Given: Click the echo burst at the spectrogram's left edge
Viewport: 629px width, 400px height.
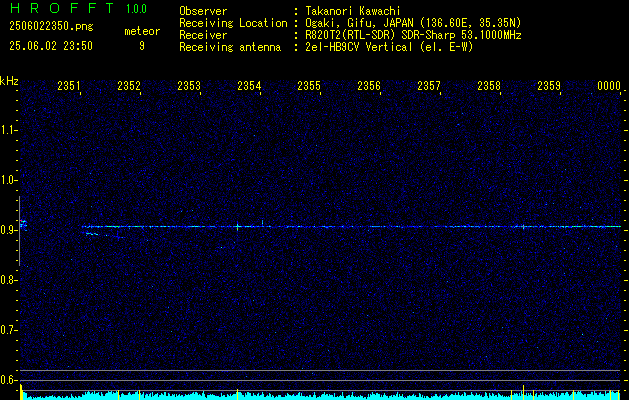Looking at the screenshot, I should pos(24,225).
